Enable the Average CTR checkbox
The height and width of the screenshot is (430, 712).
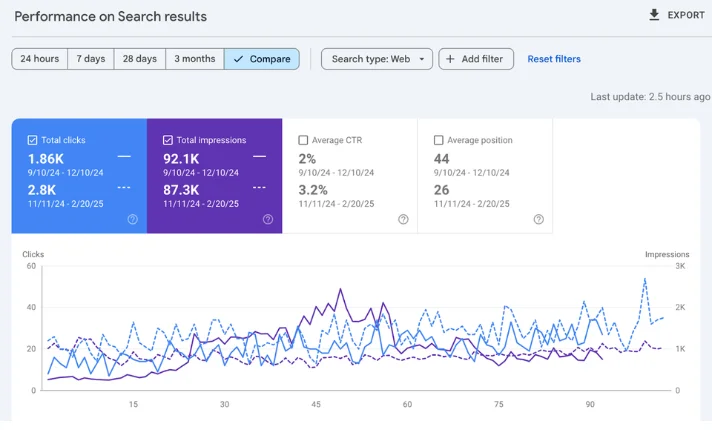pyautogui.click(x=303, y=140)
